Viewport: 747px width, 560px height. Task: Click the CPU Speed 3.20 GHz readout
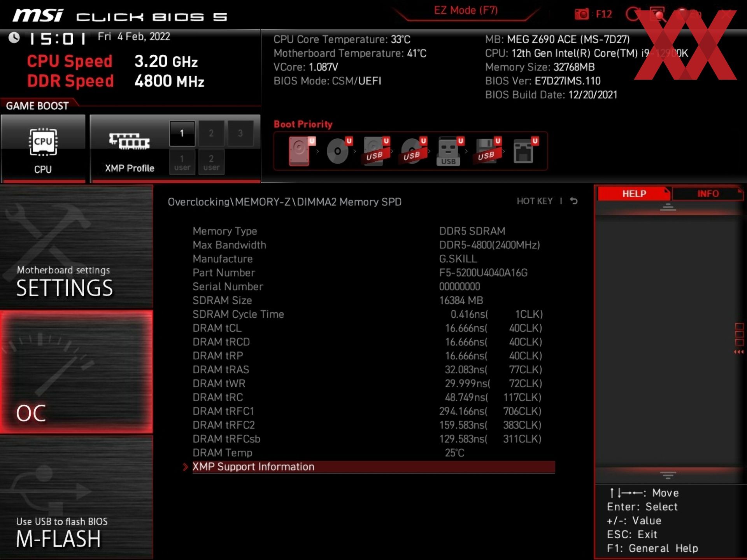(112, 61)
